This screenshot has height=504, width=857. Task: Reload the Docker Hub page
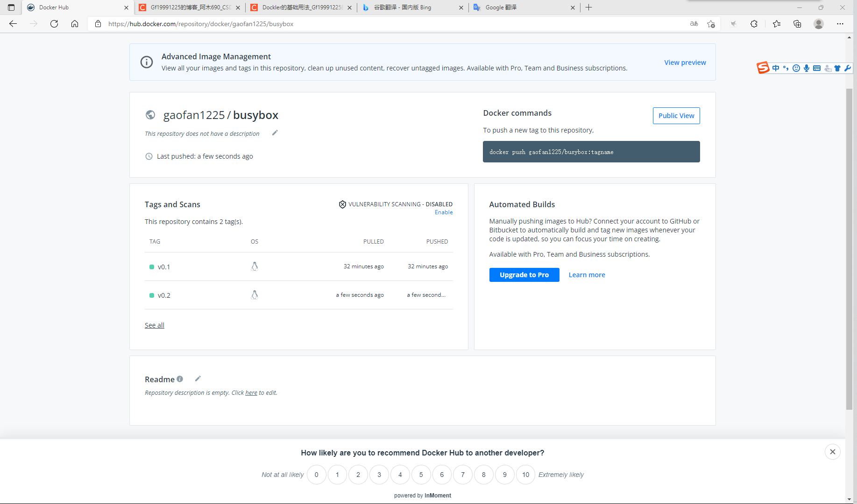tap(54, 24)
